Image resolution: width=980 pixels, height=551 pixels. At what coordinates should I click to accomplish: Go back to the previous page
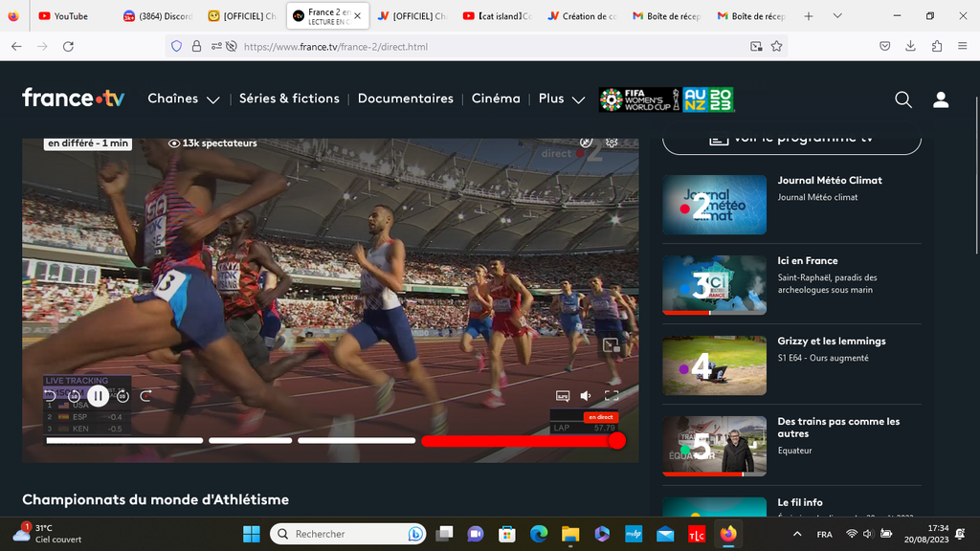click(x=17, y=46)
